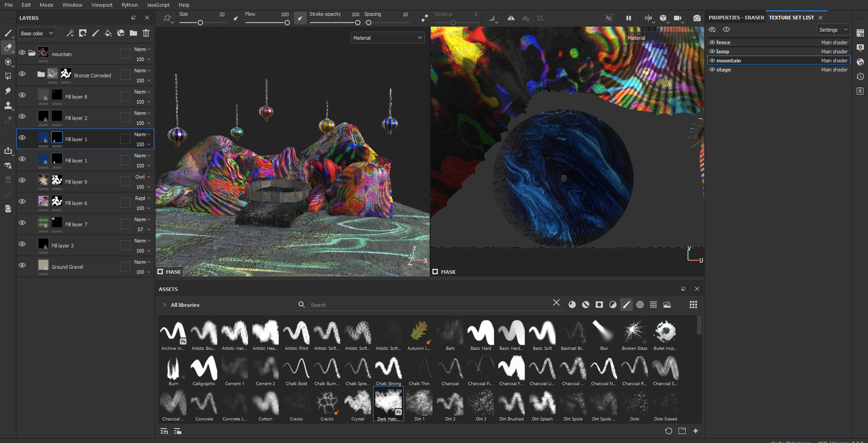Switch to Properties - Eraser tab
This screenshot has height=443, width=868.
pyautogui.click(x=736, y=17)
